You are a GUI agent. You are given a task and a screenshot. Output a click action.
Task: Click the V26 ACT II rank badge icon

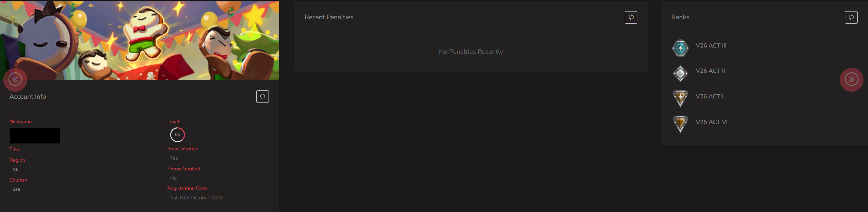click(x=680, y=74)
